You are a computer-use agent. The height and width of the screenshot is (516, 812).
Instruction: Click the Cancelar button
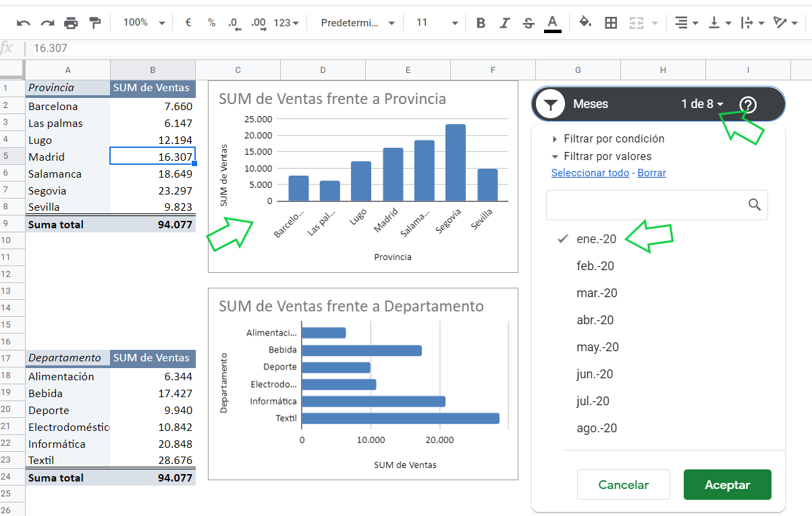(624, 485)
